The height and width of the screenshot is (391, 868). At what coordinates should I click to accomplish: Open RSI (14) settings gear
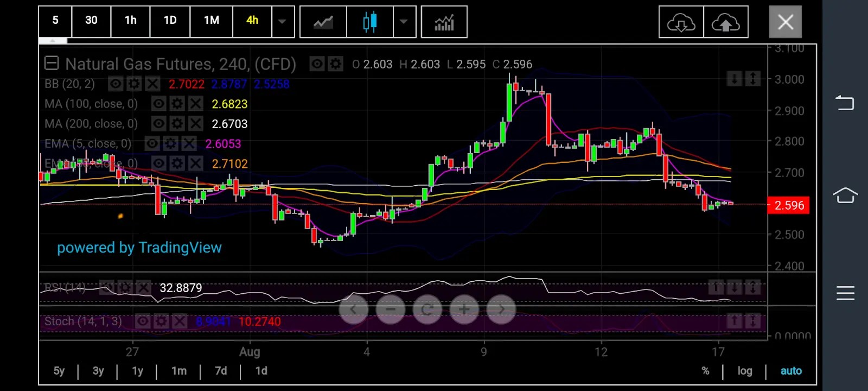[125, 287]
